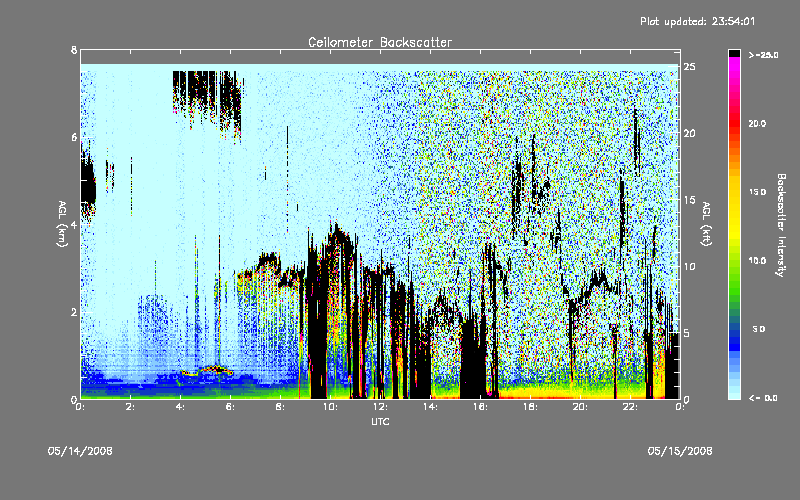Click the '25' kft right-axis tick label

point(690,67)
